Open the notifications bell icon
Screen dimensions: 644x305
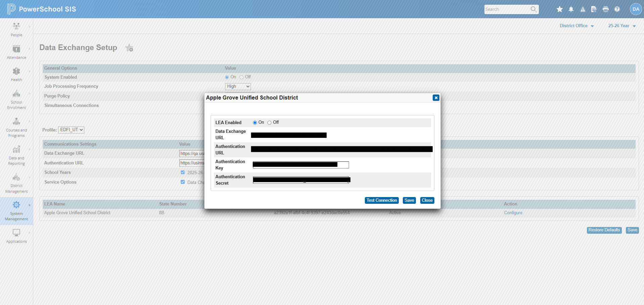tap(571, 9)
